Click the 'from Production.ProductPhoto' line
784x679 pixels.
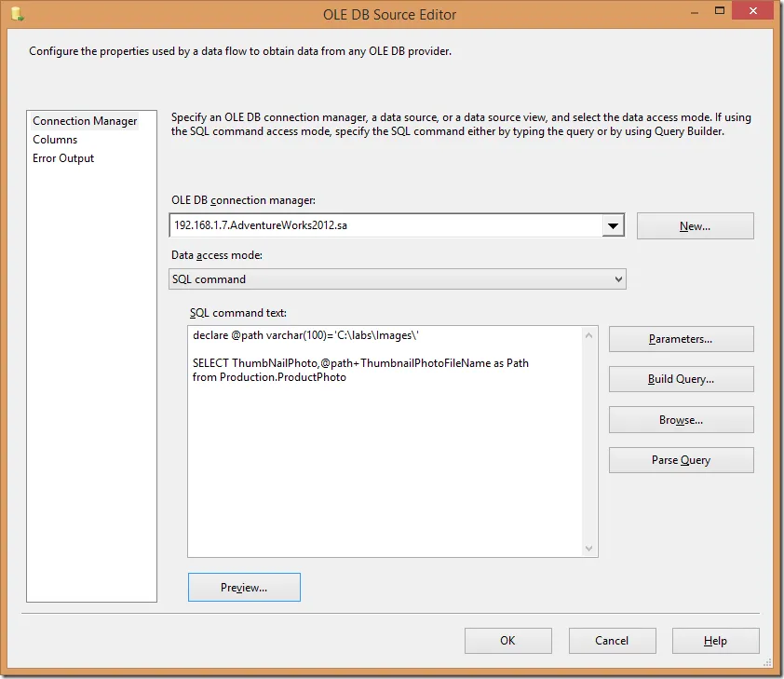[x=269, y=377]
